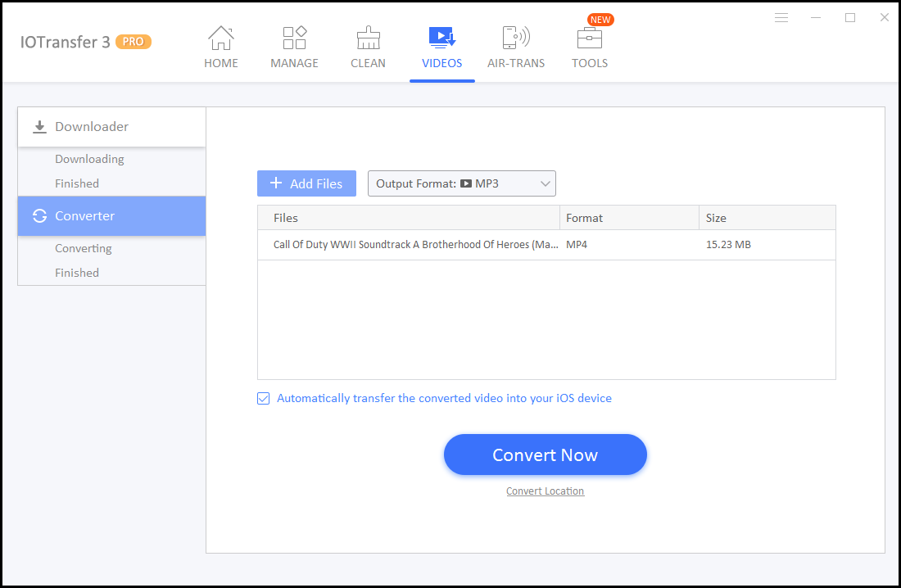Open the Convert Location link

pos(545,491)
